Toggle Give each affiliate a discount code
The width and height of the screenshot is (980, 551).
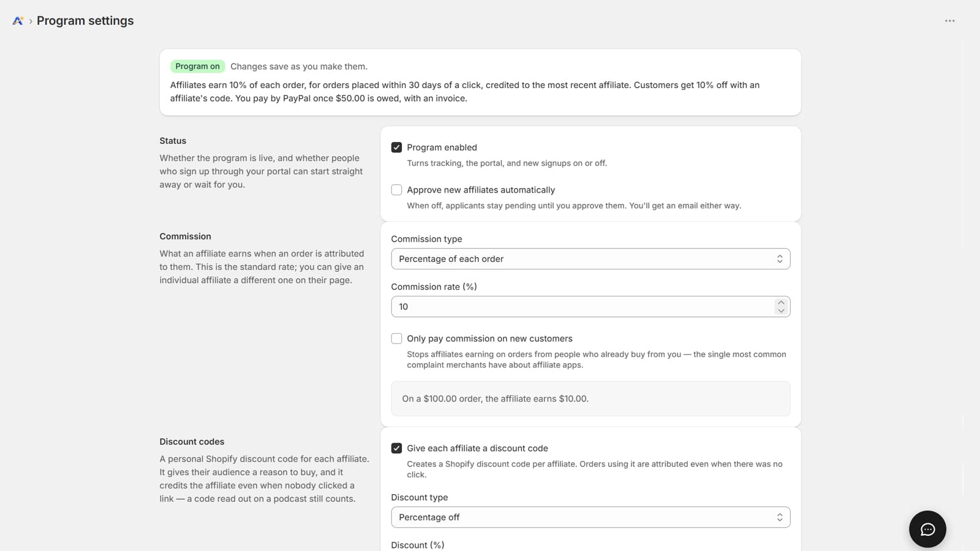(397, 448)
